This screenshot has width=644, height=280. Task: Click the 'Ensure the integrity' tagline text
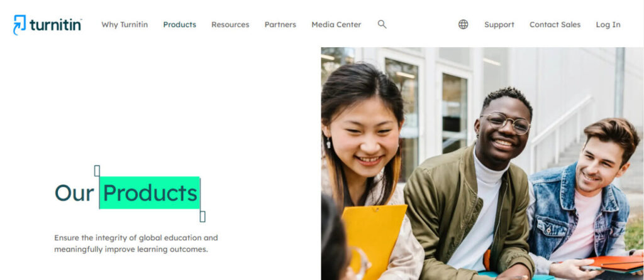[x=136, y=244]
